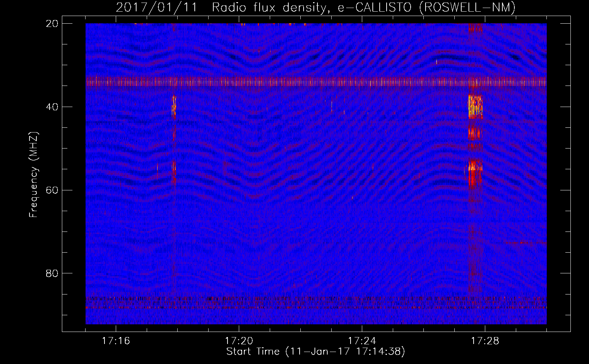The height and width of the screenshot is (364, 589).
Task: Click the 17:20 time tick label
Action: (x=239, y=341)
